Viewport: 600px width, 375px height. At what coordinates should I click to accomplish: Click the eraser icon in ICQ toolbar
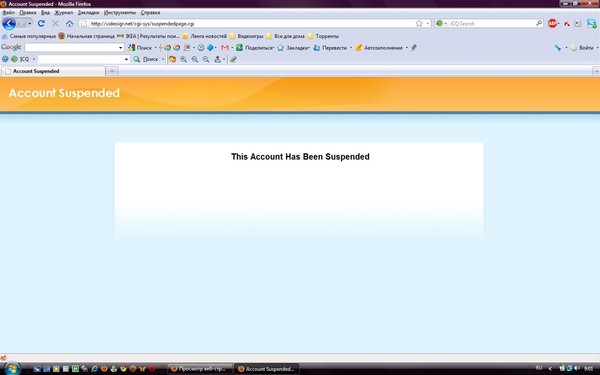pyautogui.click(x=233, y=59)
